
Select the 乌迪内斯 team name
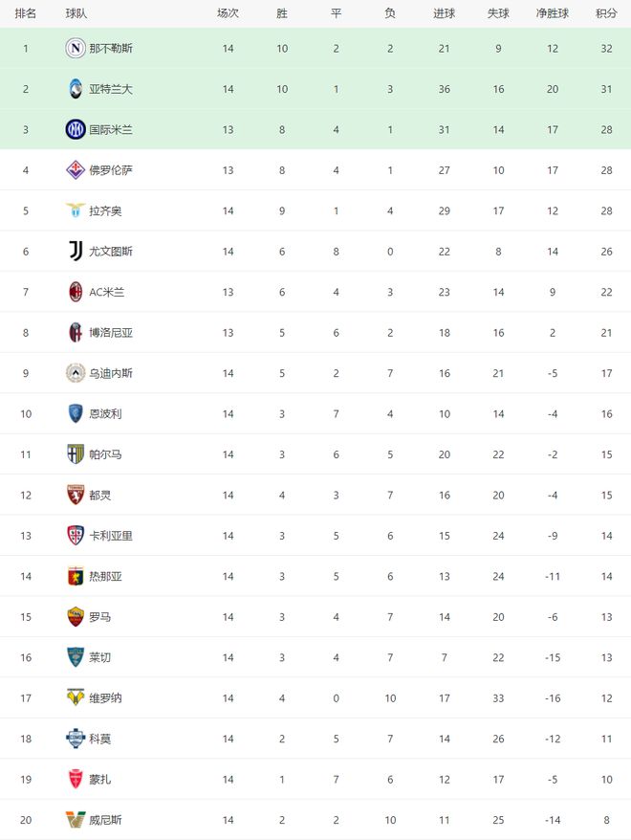111,373
